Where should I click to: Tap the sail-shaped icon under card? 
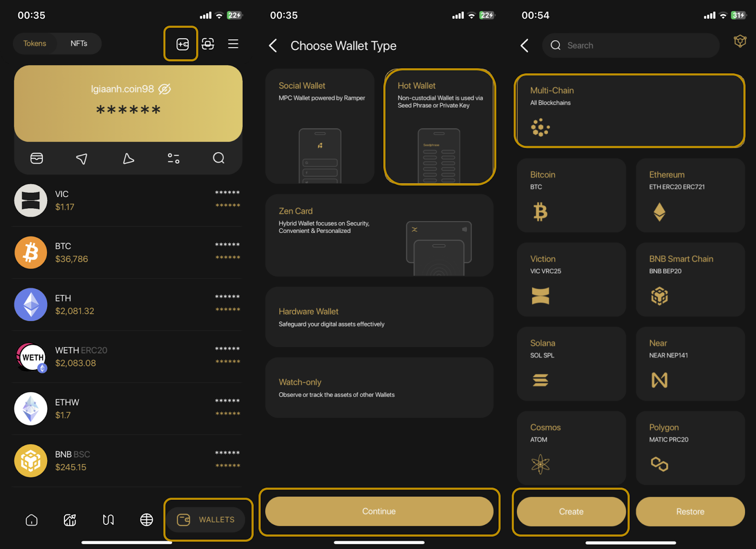(128, 158)
